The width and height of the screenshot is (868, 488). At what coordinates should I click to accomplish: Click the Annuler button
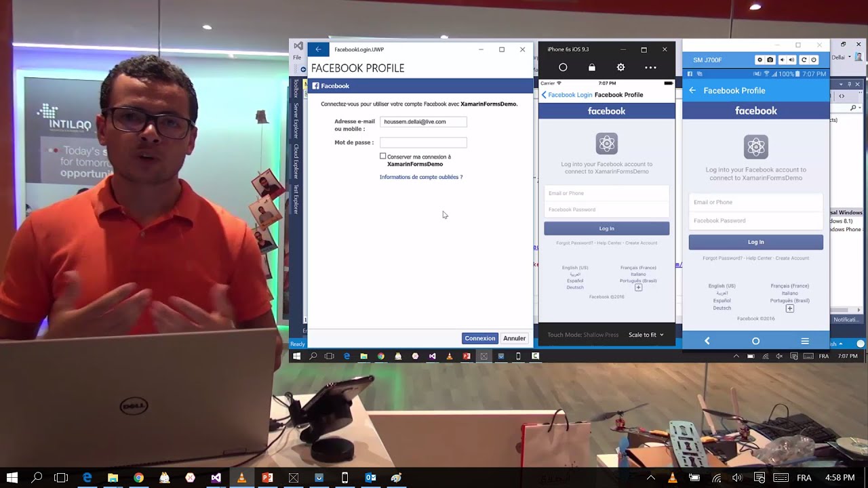(514, 338)
